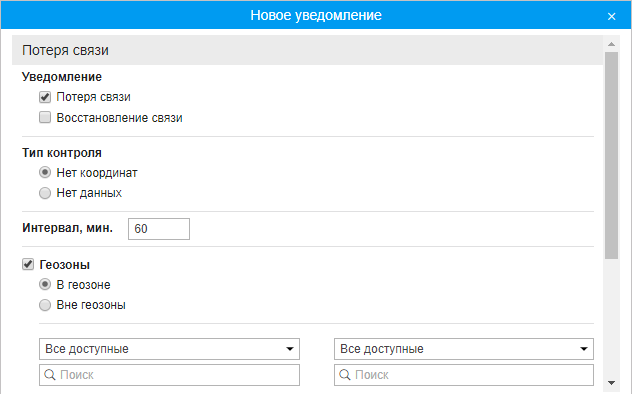
Task: Click the right dropdown arrow icon
Action: tap(584, 349)
